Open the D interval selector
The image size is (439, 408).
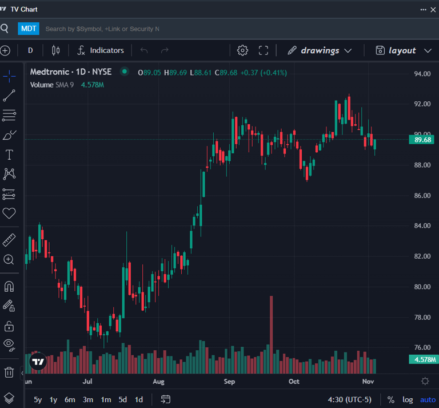pyautogui.click(x=30, y=50)
